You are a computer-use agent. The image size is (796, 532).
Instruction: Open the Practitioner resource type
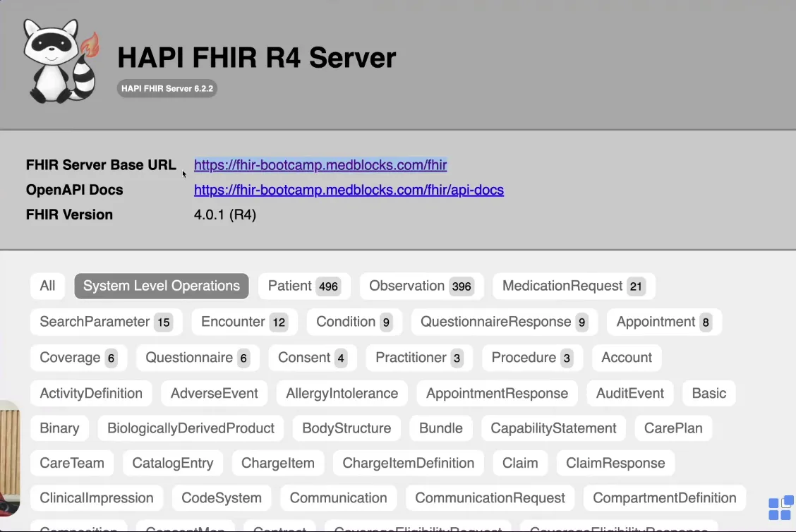click(418, 358)
